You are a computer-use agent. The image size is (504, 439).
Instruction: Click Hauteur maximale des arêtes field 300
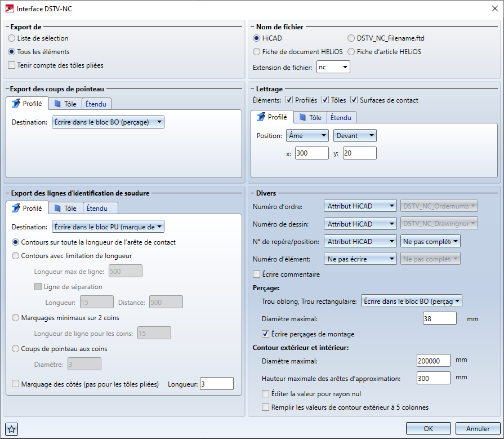[434, 378]
